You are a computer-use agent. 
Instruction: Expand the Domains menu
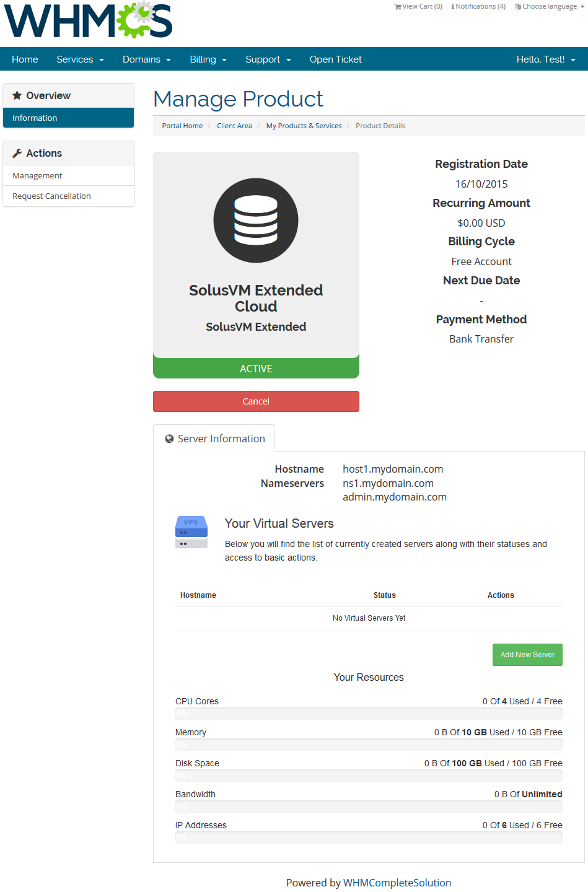coord(147,59)
